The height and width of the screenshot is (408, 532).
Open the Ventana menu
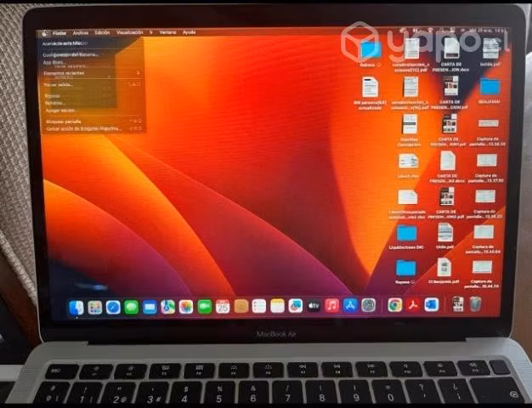pyautogui.click(x=167, y=32)
